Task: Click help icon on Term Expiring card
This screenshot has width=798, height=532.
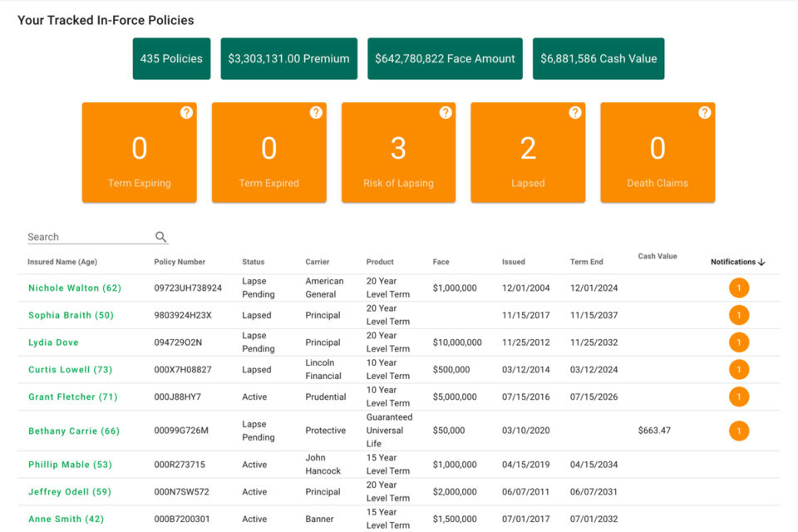Action: (186, 113)
